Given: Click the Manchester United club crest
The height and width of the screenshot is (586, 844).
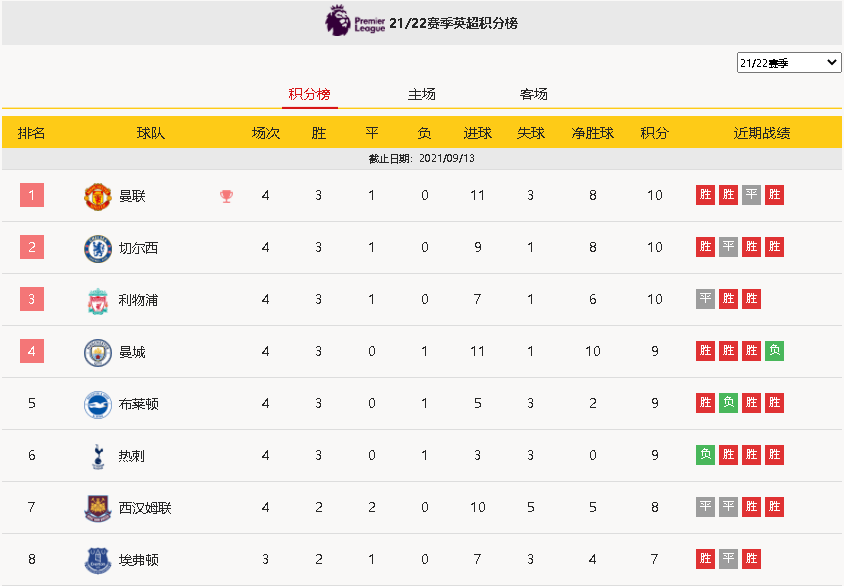Looking at the screenshot, I should [98, 196].
